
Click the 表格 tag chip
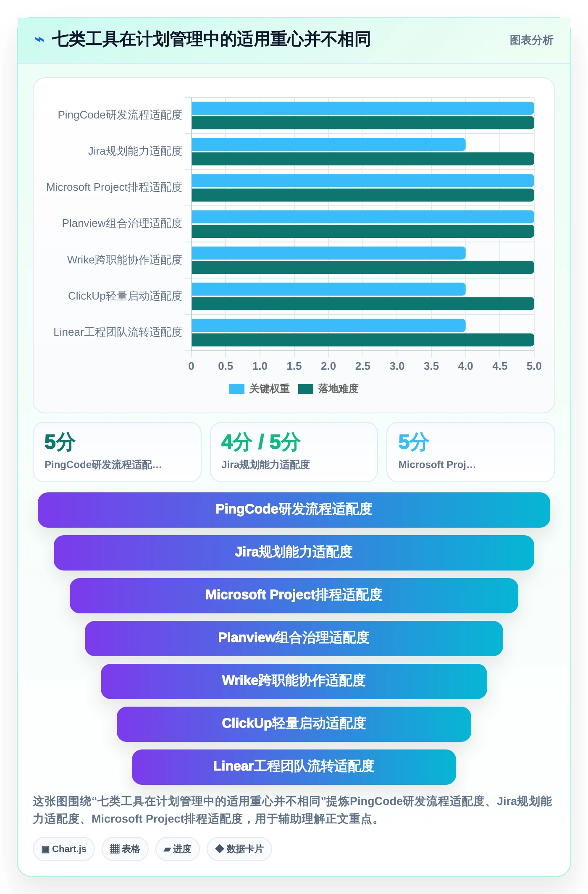coord(125,849)
